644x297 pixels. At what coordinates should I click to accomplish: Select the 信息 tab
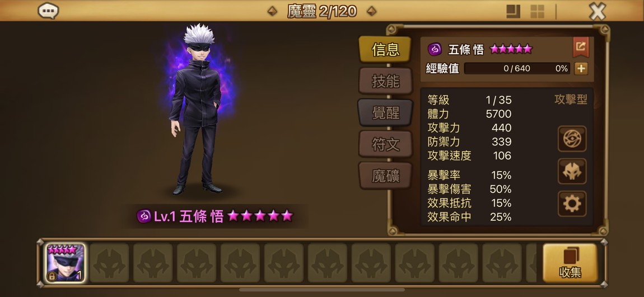[385, 50]
